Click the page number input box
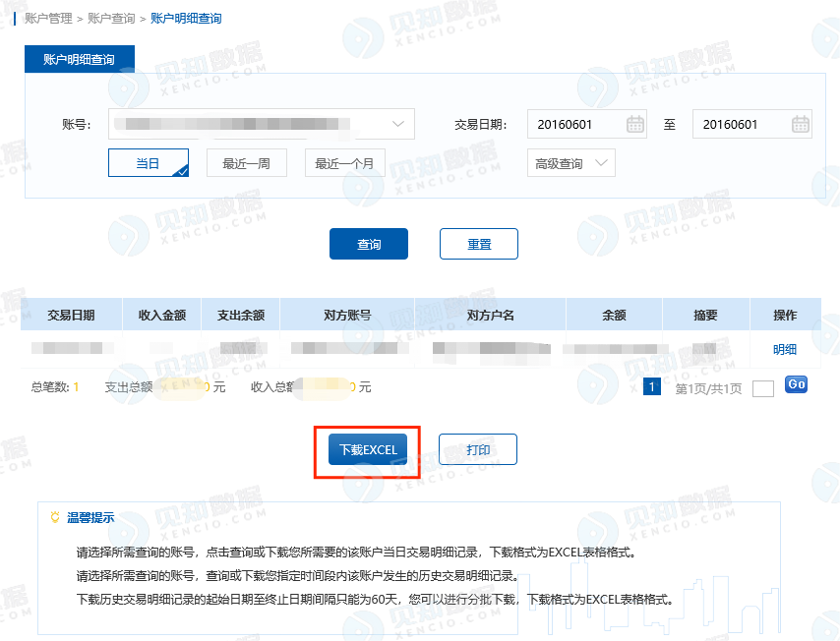This screenshot has height=641, width=840. [x=763, y=388]
